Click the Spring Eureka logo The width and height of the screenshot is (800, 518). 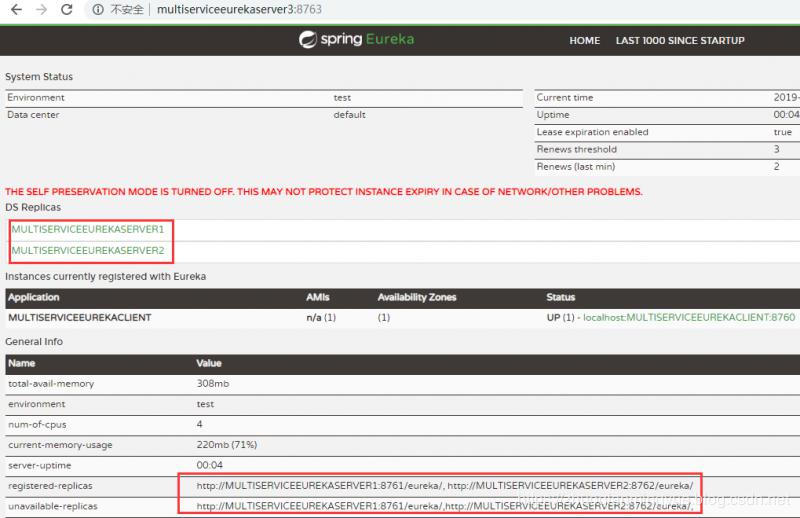tap(356, 39)
